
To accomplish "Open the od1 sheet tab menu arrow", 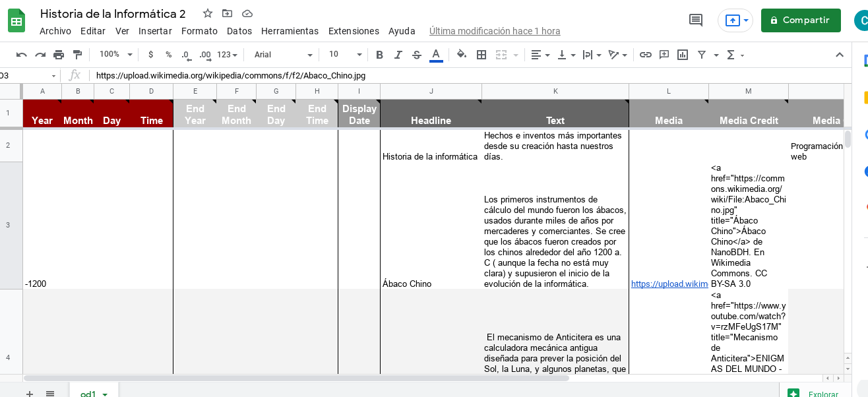I will pos(105,394).
